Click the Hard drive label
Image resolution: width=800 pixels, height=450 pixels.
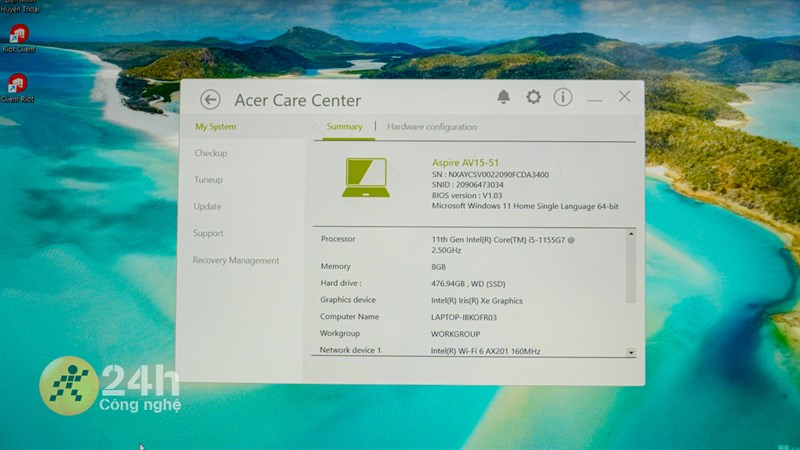[341, 283]
